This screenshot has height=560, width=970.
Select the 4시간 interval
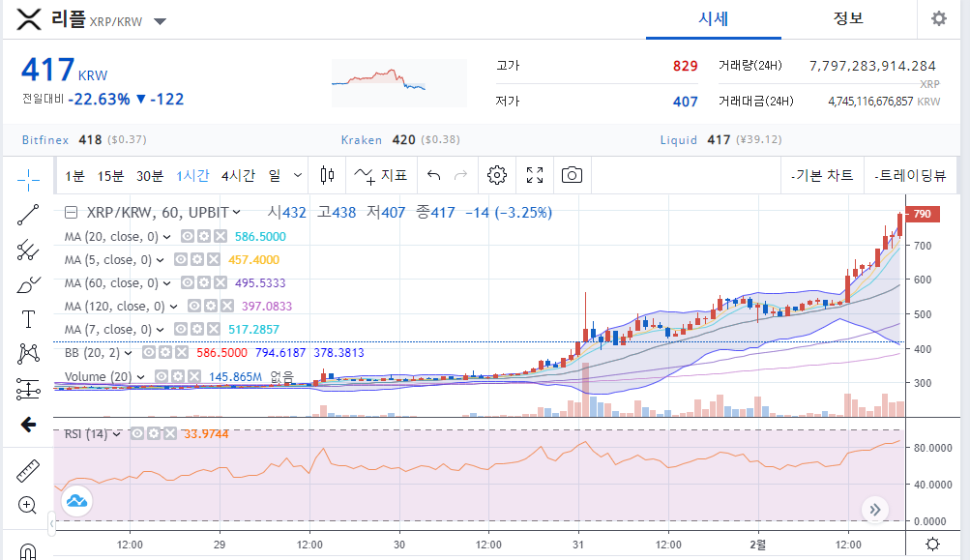(x=238, y=176)
